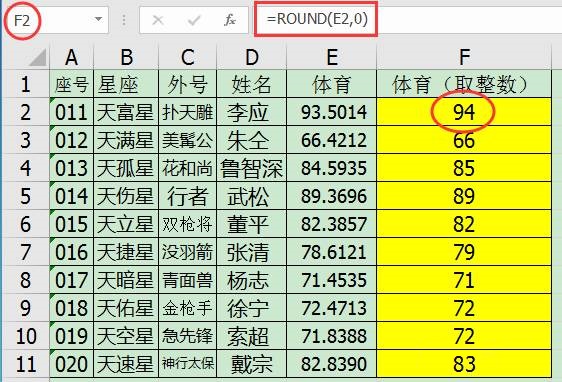Click yellow cell F2 containing 94
The image size is (562, 382).
(x=464, y=112)
